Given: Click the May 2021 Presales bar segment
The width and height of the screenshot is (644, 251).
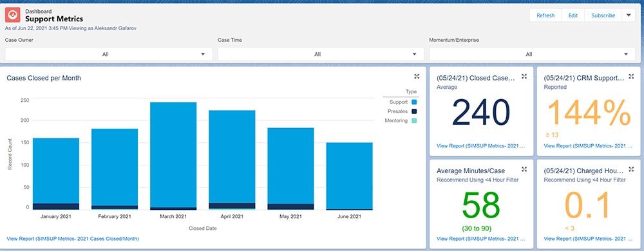Looking at the screenshot, I should point(291,207).
